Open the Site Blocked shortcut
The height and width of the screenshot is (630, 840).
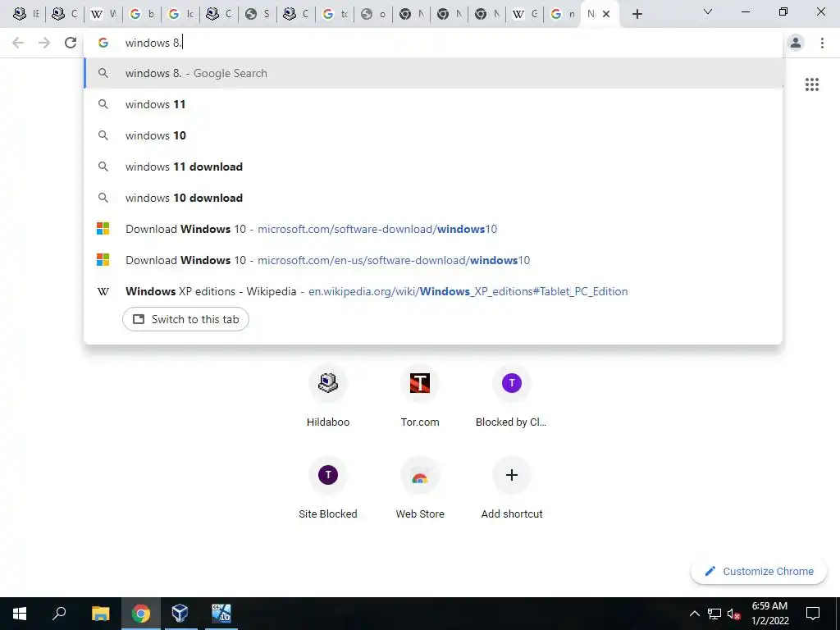click(328, 489)
